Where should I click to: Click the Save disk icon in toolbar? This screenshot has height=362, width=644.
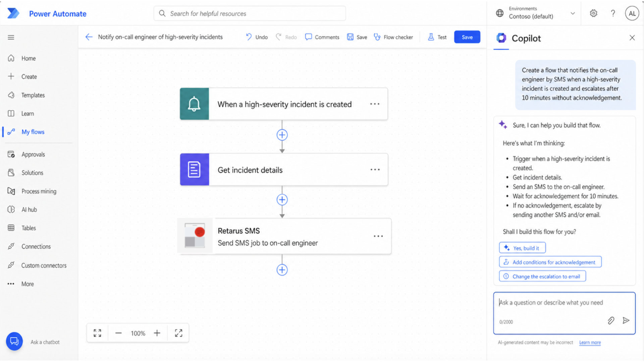click(350, 37)
